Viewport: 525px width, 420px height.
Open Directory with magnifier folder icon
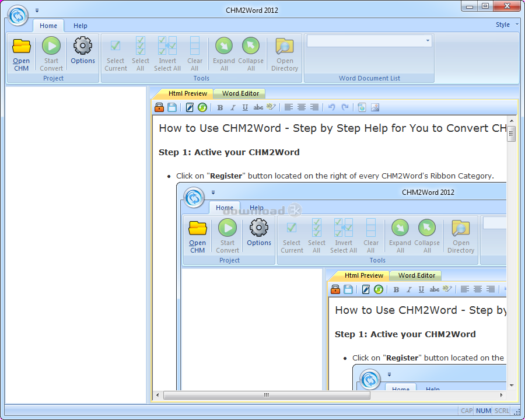[x=285, y=54]
